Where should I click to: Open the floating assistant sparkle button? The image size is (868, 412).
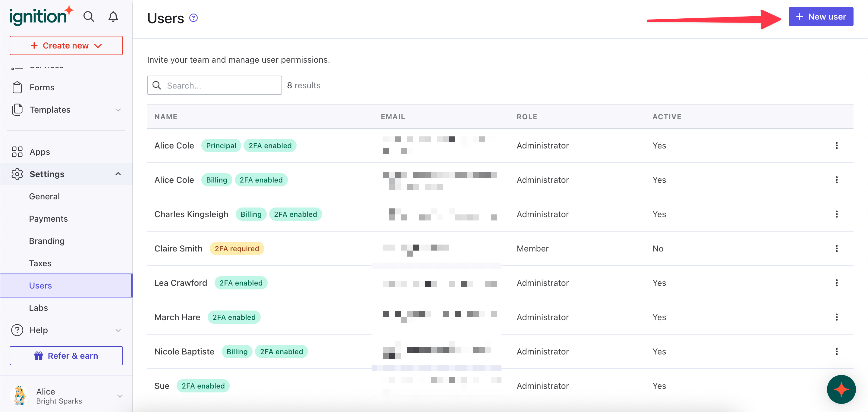point(841,389)
